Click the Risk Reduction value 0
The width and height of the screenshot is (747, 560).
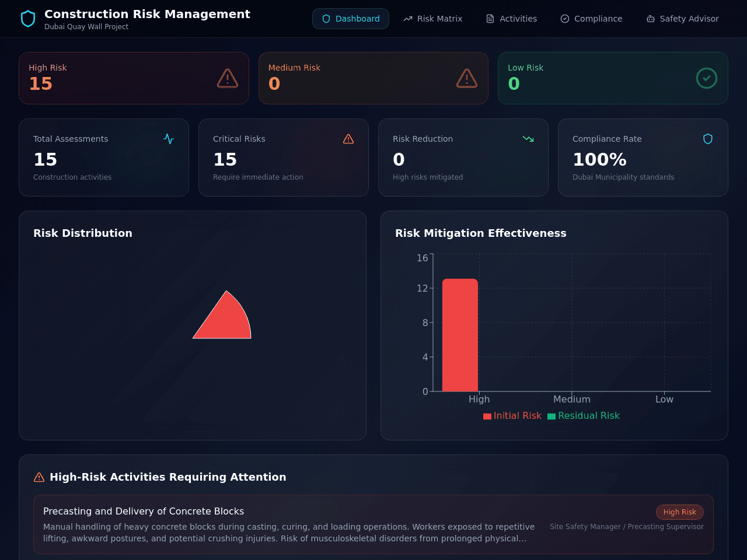(399, 159)
